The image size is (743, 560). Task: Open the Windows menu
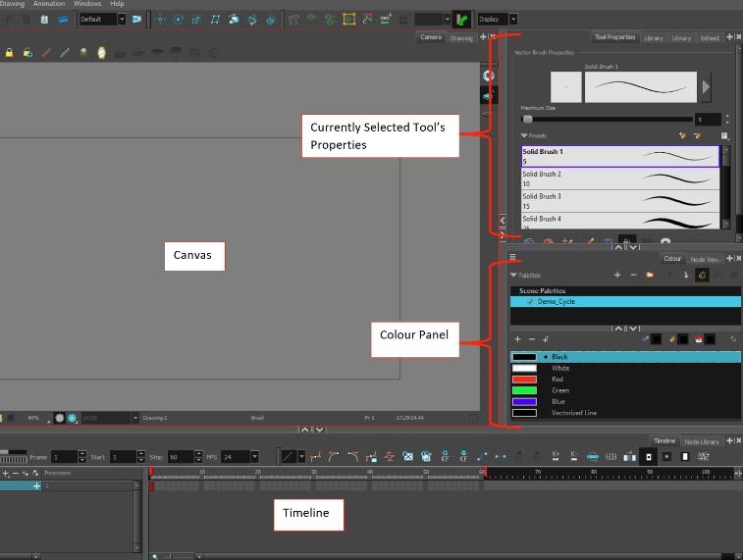tap(87, 4)
